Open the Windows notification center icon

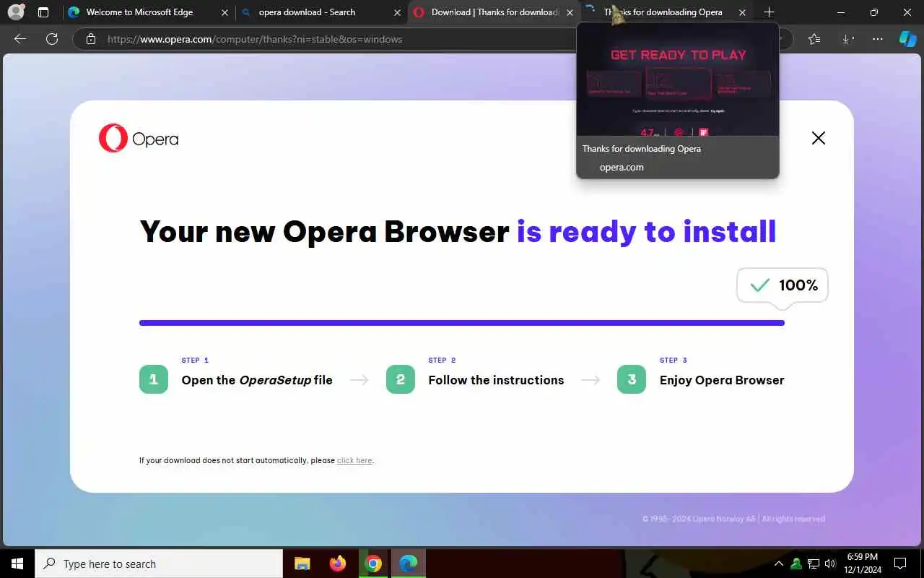(x=900, y=564)
